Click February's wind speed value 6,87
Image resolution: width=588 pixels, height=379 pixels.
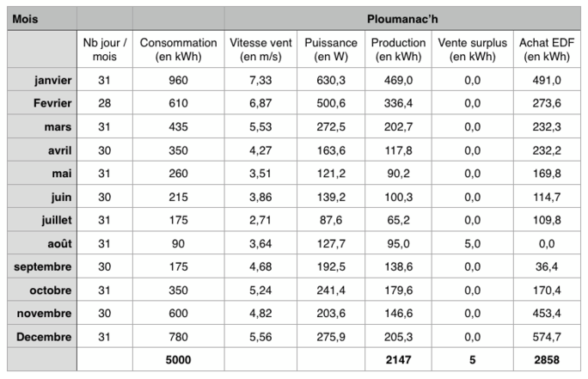(261, 104)
